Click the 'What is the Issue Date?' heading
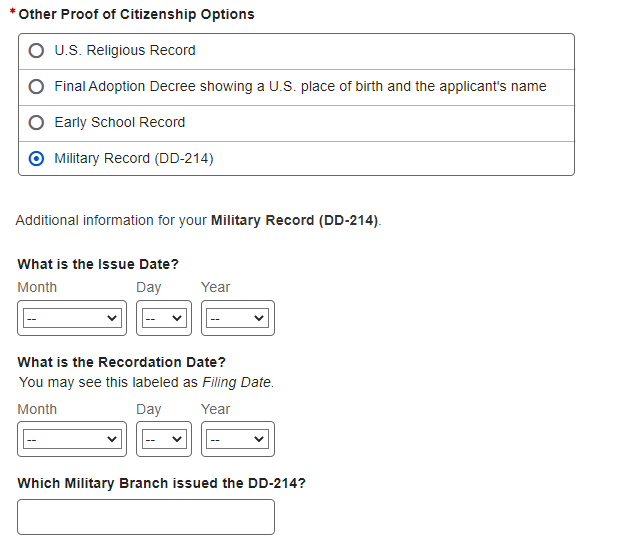The image size is (624, 557). click(x=98, y=264)
